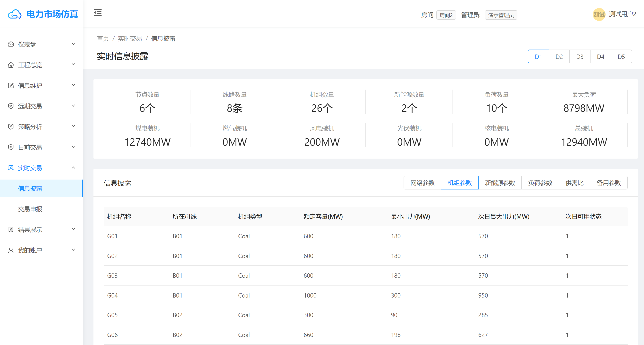Click the house icon beside 工程总览

coord(11,65)
